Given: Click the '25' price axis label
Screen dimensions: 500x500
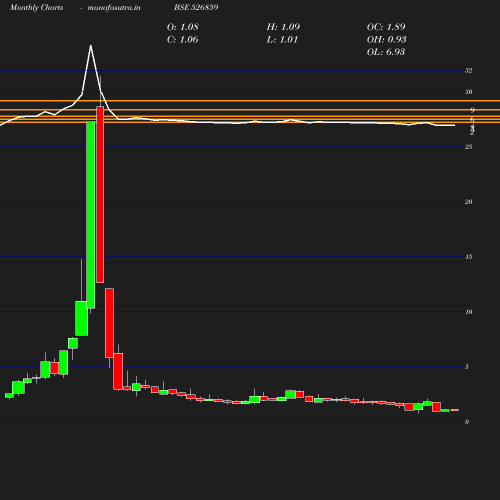Looking at the screenshot, I should click(468, 147).
